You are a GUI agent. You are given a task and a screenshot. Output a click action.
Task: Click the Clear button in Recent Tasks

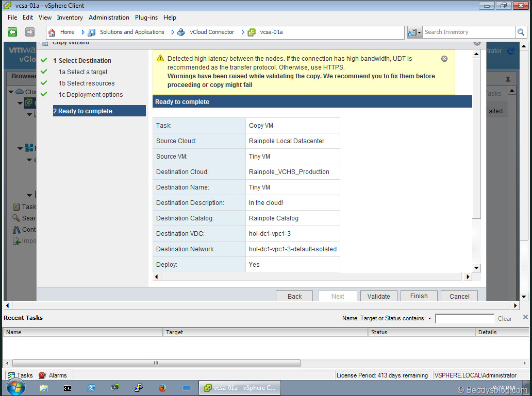tap(505, 319)
